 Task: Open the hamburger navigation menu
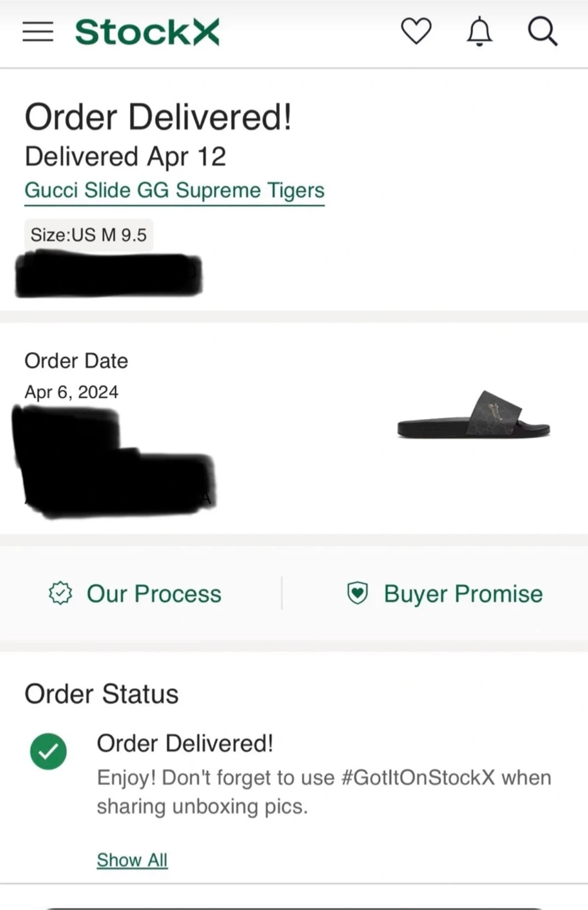pyautogui.click(x=38, y=32)
